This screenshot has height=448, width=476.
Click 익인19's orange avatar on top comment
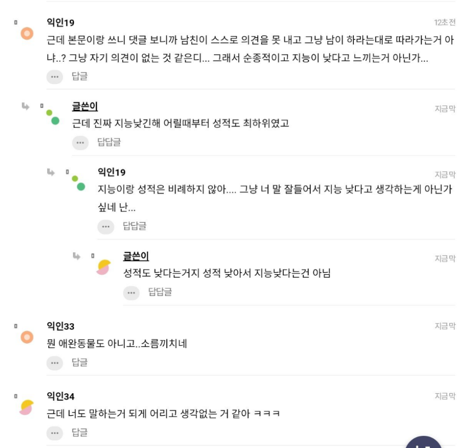pos(27,34)
